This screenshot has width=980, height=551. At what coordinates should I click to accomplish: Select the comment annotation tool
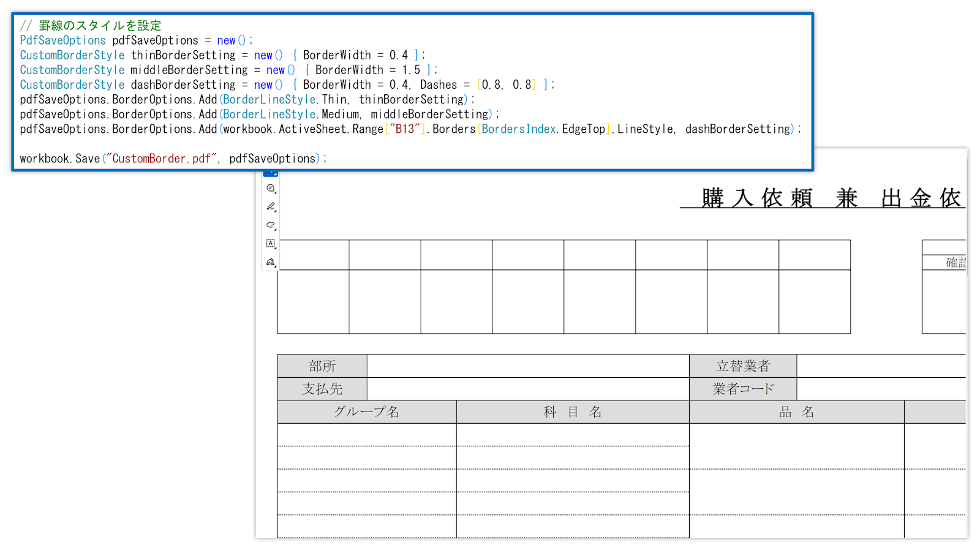coord(271,189)
